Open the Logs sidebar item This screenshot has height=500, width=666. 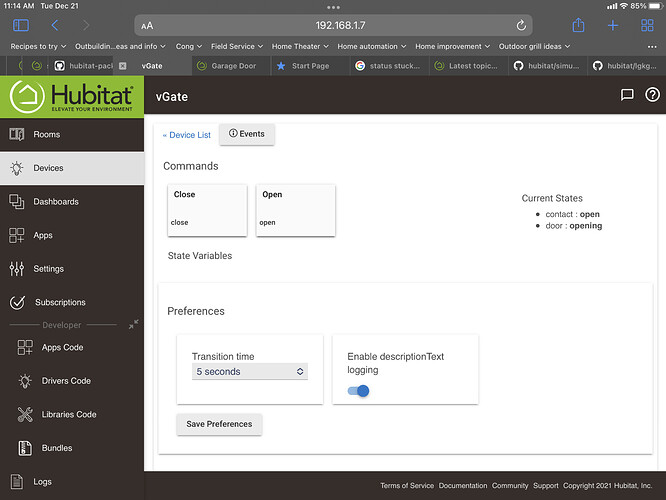point(72,482)
